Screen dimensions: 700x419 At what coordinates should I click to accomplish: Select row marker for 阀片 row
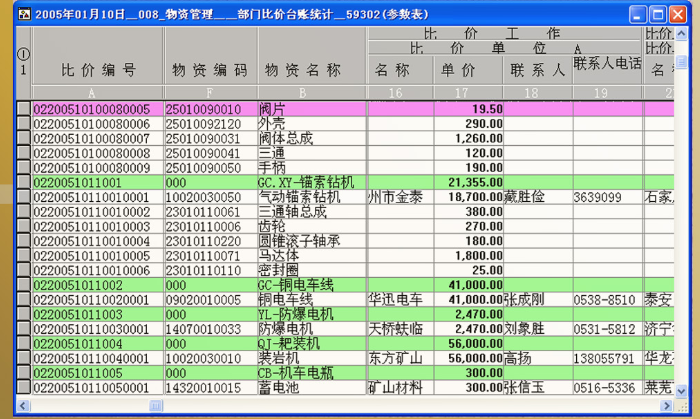[24, 109]
